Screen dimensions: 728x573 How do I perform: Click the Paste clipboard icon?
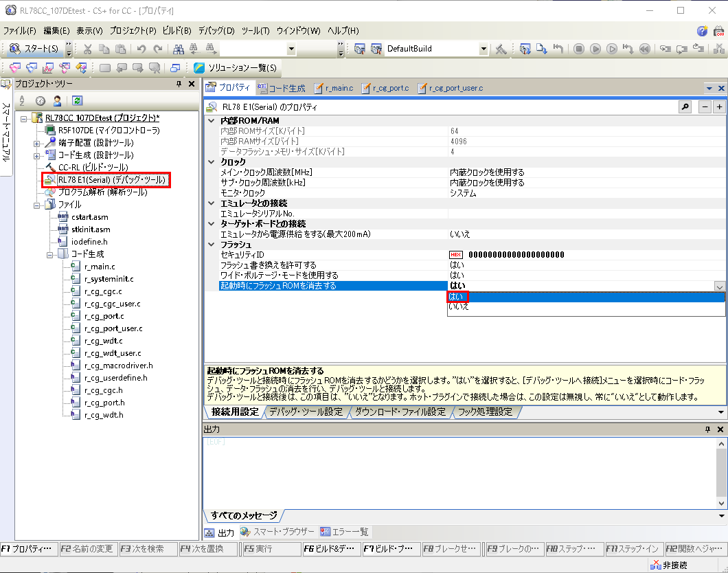[120, 49]
